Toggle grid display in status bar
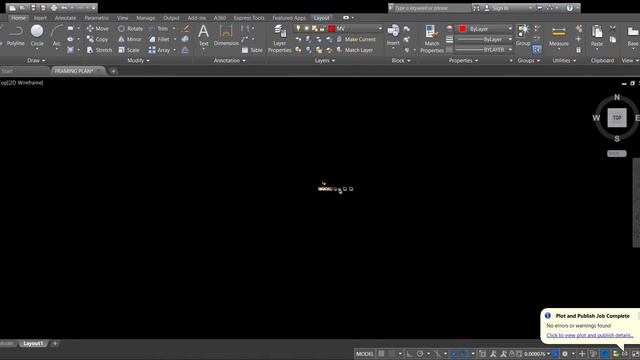The height and width of the screenshot is (360, 640). click(381, 353)
